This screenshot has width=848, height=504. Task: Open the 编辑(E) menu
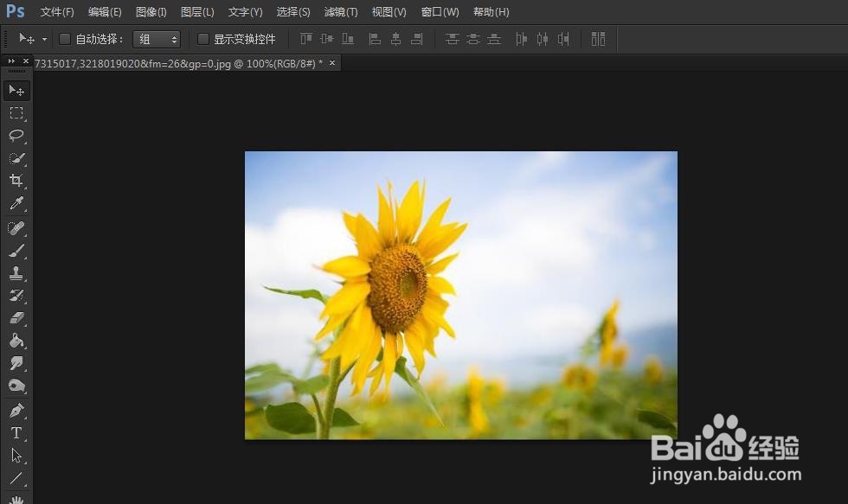105,12
